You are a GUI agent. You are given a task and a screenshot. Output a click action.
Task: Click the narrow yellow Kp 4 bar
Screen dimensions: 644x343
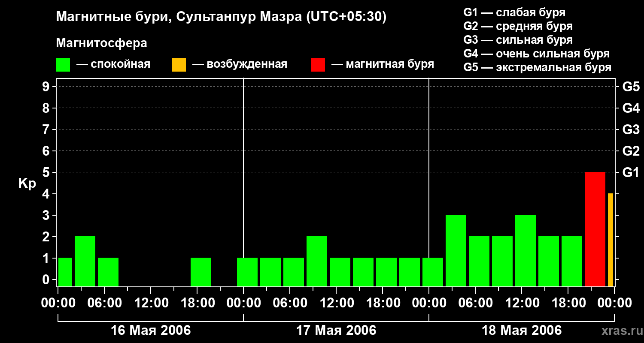[x=611, y=240]
